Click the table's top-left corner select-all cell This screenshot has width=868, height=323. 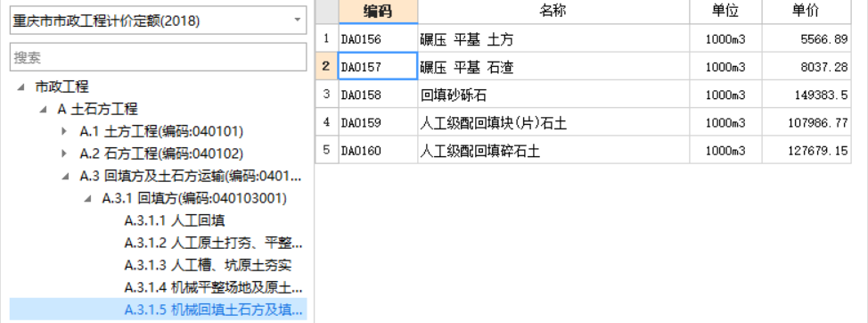pyautogui.click(x=326, y=11)
